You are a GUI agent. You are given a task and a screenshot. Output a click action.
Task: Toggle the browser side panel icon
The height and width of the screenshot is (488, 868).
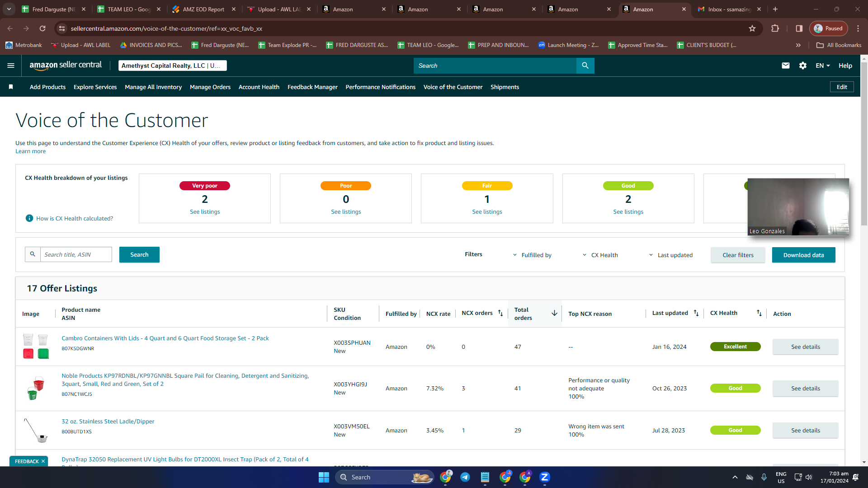click(799, 28)
